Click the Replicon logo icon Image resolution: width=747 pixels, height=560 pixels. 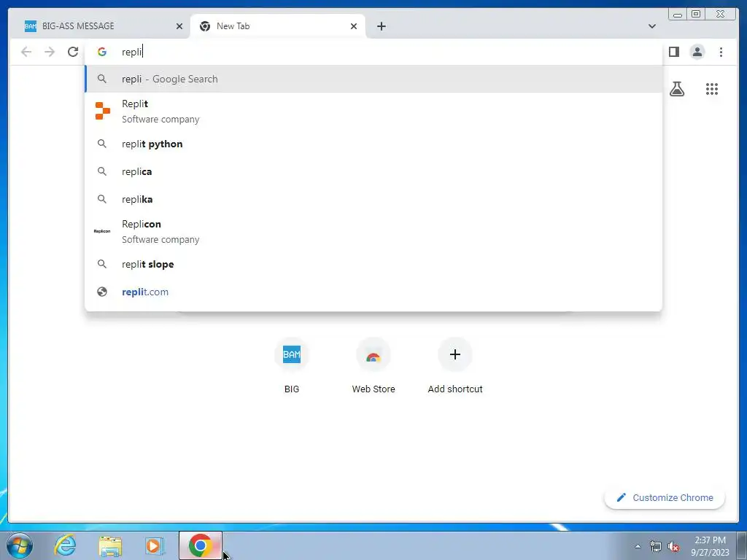click(x=102, y=231)
